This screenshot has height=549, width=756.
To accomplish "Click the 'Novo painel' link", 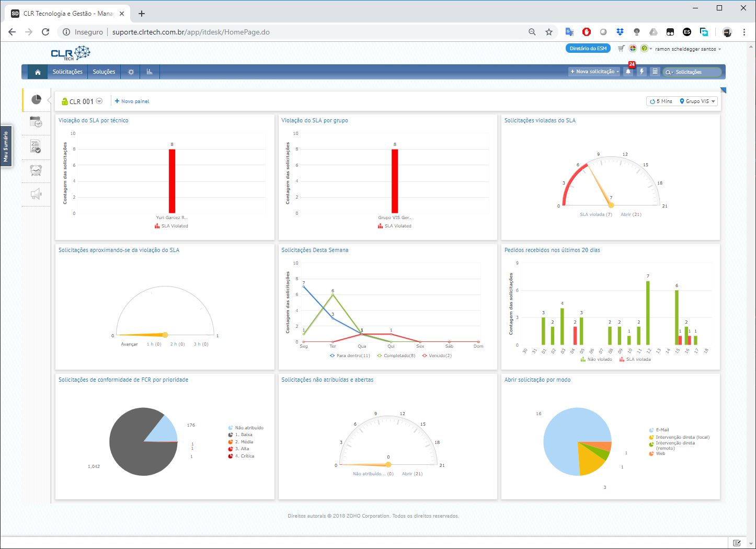I will (x=132, y=101).
